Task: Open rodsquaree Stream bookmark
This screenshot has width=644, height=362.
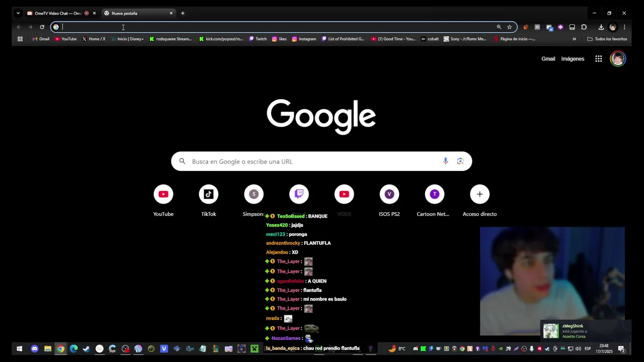Action: pos(170,39)
